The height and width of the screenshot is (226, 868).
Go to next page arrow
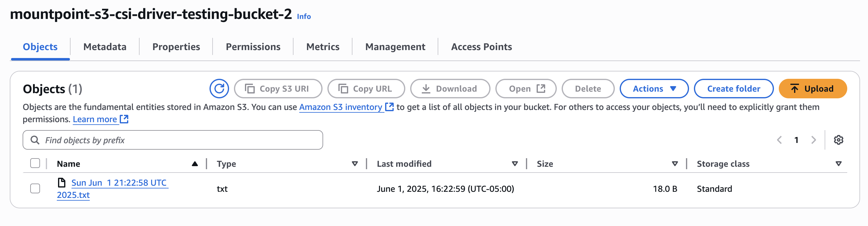pyautogui.click(x=813, y=140)
